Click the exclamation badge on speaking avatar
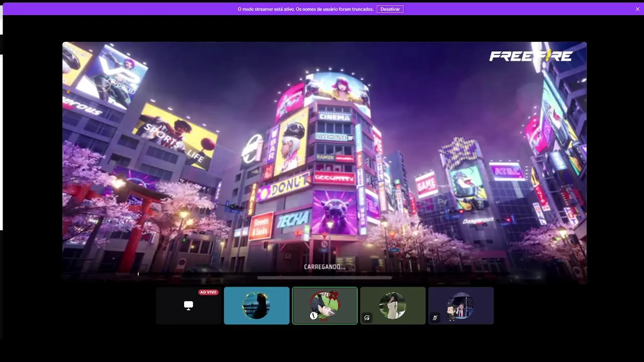The height and width of the screenshot is (362, 644). pos(313,316)
